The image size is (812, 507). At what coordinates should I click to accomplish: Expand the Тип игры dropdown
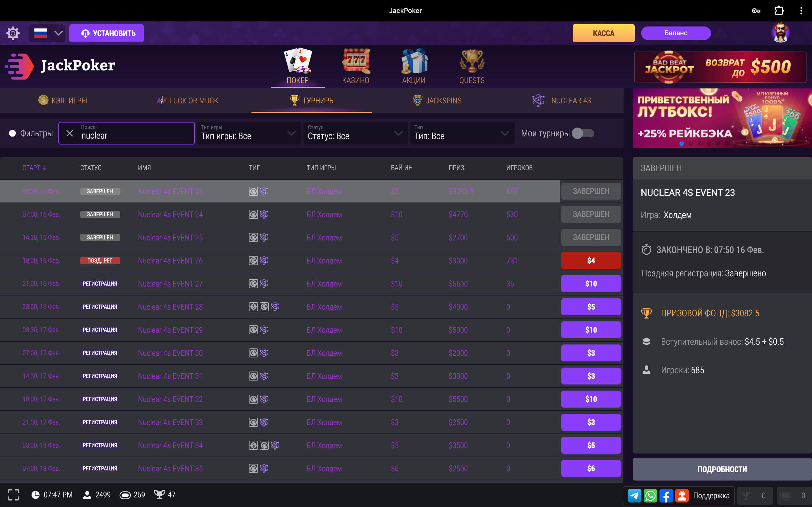coord(249,133)
